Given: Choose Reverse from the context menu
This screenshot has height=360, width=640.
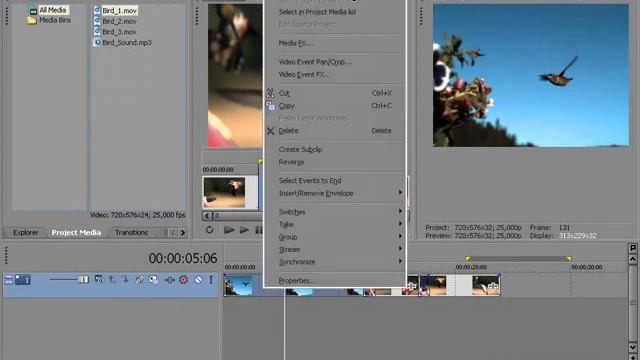Looking at the screenshot, I should (x=335, y=162).
